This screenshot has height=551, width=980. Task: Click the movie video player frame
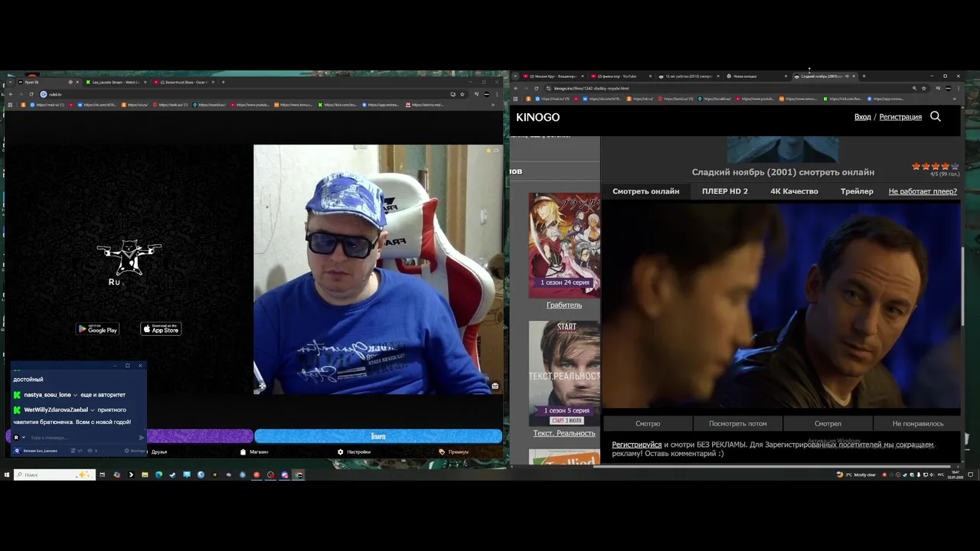(782, 305)
